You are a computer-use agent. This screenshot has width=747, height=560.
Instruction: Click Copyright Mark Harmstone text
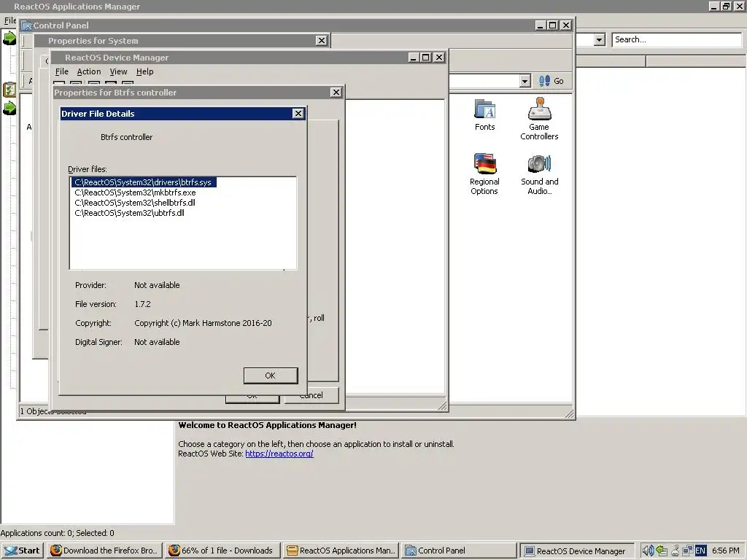(203, 323)
